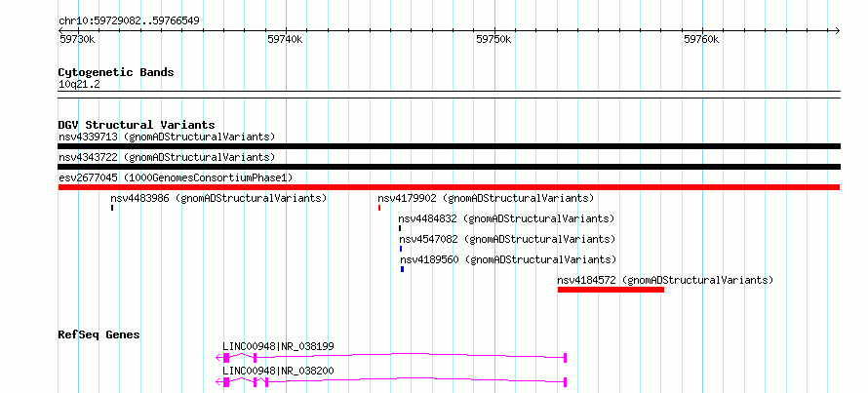
Task: Click the 10q21.2 band label
Action: 79,85
